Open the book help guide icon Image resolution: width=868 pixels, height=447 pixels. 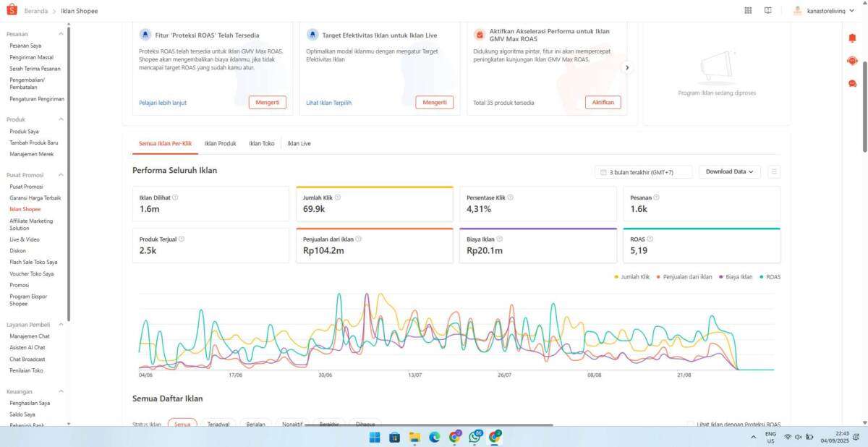point(767,11)
